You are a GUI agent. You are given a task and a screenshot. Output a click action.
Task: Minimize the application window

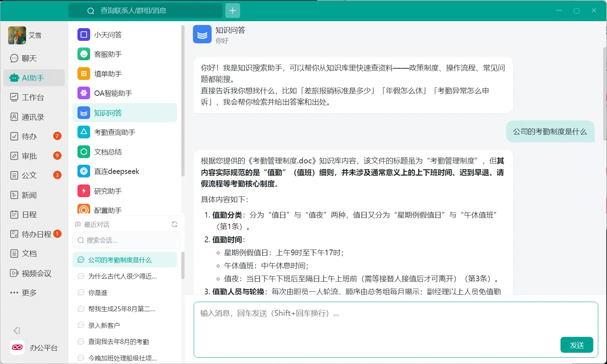point(559,11)
